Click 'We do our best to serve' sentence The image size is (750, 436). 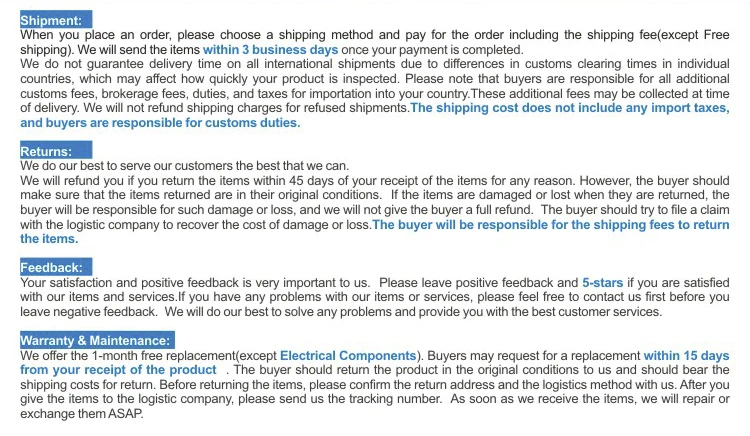click(184, 166)
